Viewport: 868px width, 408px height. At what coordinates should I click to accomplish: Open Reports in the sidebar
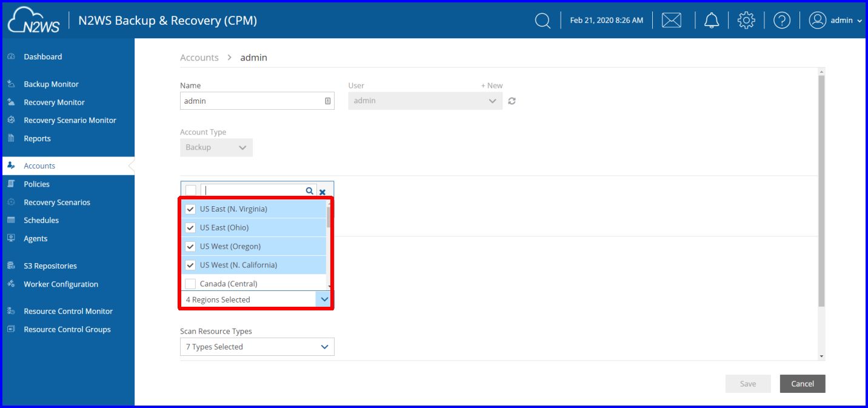coord(37,138)
